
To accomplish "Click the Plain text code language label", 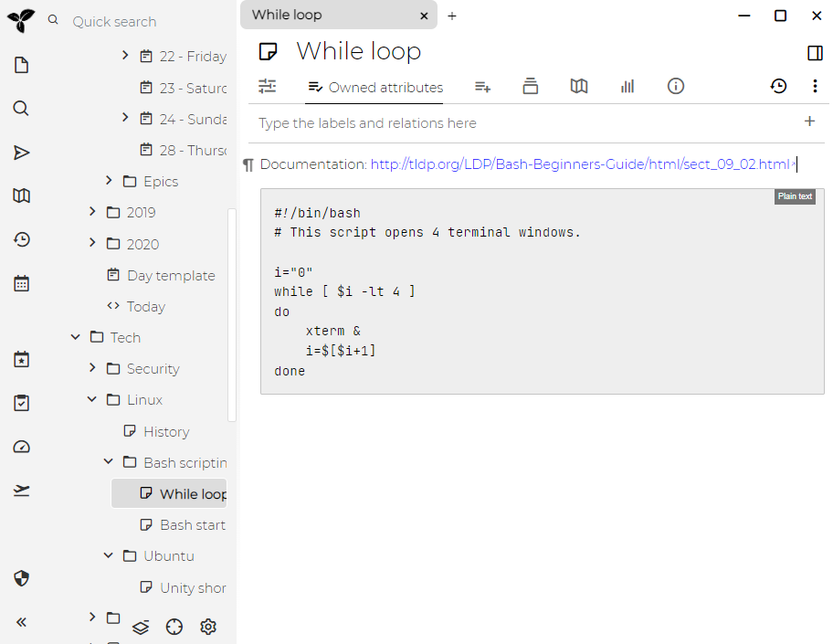I will point(795,196).
